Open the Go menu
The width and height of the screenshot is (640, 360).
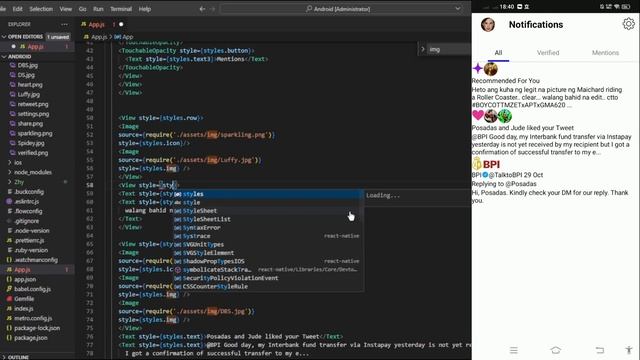coord(82,9)
